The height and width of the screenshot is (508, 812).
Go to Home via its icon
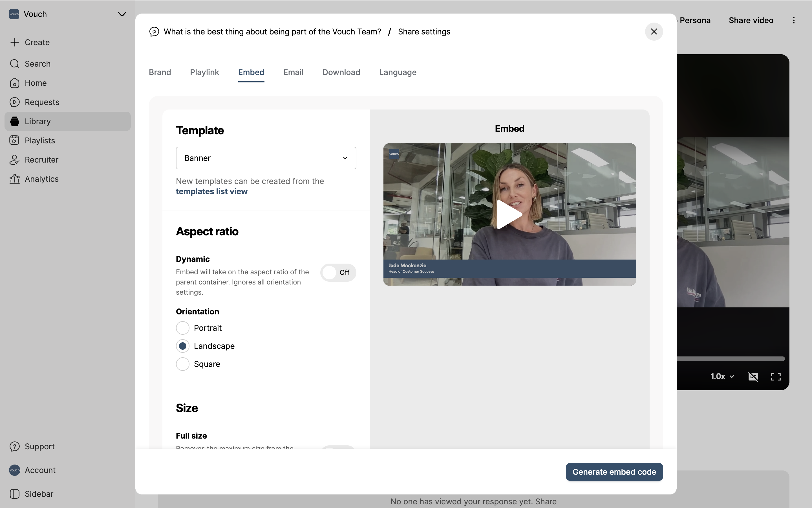click(x=14, y=83)
